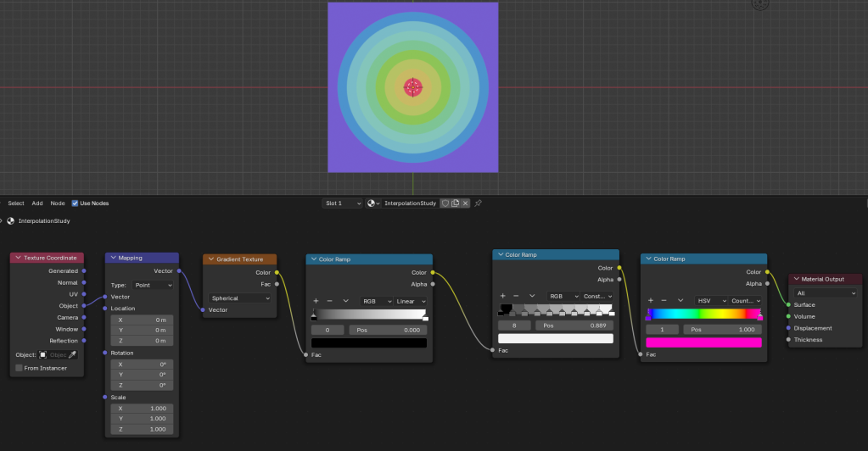Click the material sphere browse icon
This screenshot has width=868, height=451.
373,203
